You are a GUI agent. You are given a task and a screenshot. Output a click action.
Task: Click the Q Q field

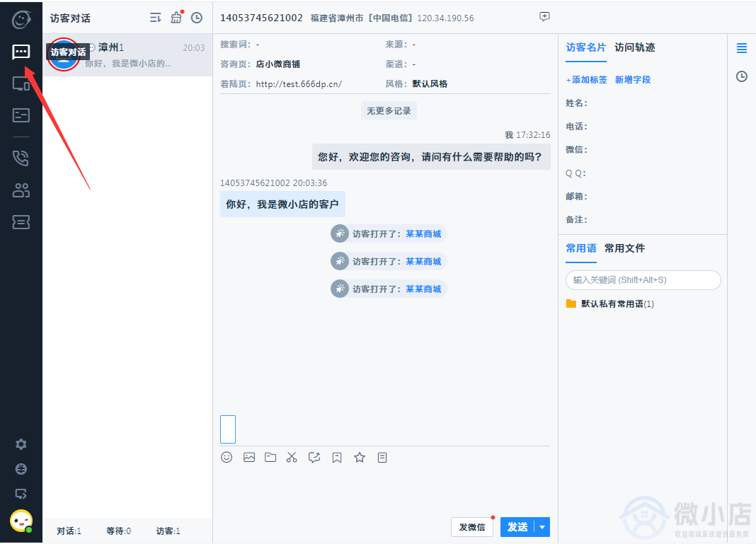(643, 173)
